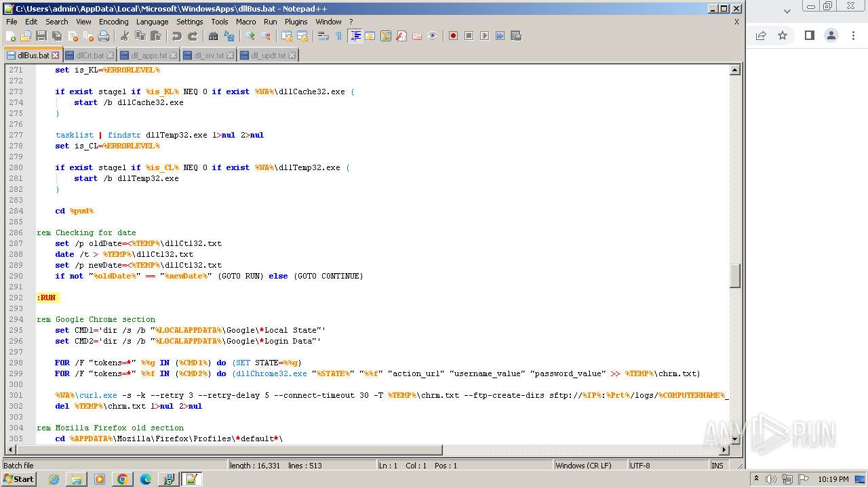Click the menu bar X close-document button
868x488 pixels.
[736, 22]
